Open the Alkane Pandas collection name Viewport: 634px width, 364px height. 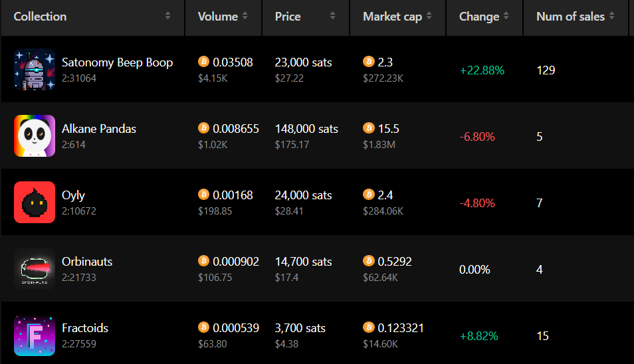(99, 129)
